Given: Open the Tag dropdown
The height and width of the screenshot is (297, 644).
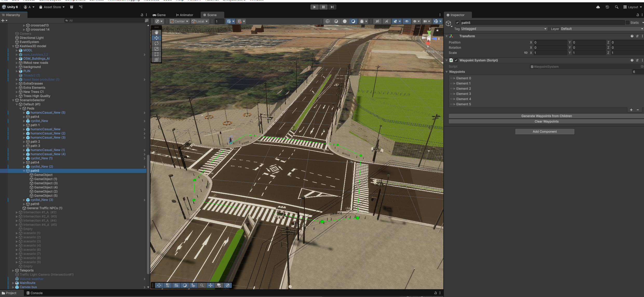Looking at the screenshot, I should point(504,29).
